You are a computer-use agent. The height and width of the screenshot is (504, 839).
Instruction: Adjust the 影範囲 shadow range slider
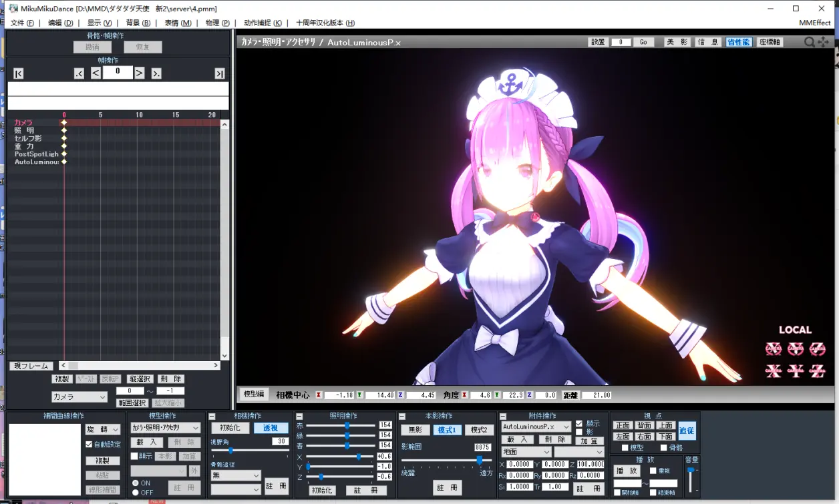[x=447, y=460]
